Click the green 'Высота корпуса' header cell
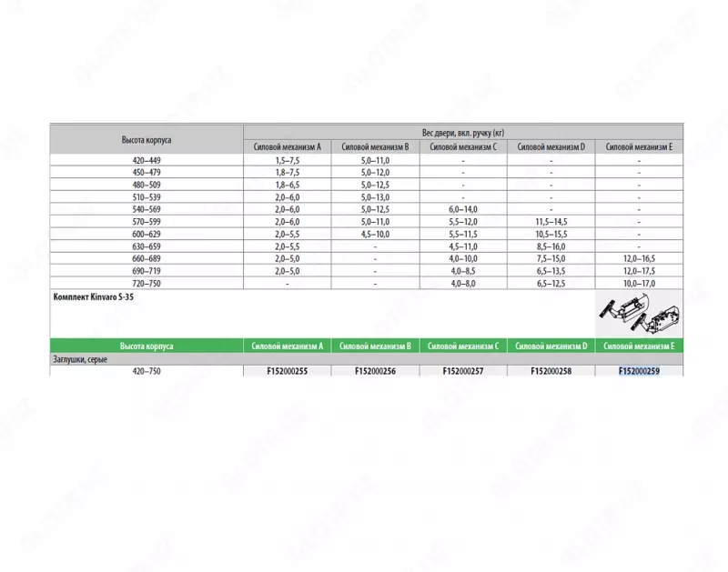728x572 pixels. 146,346
